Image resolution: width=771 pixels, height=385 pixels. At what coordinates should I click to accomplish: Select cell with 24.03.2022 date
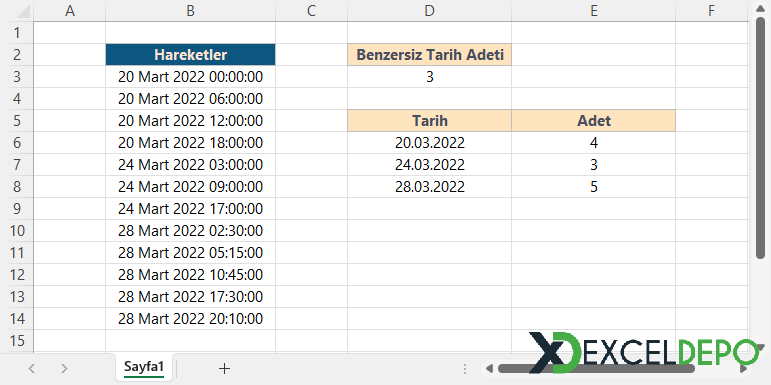pyautogui.click(x=429, y=165)
